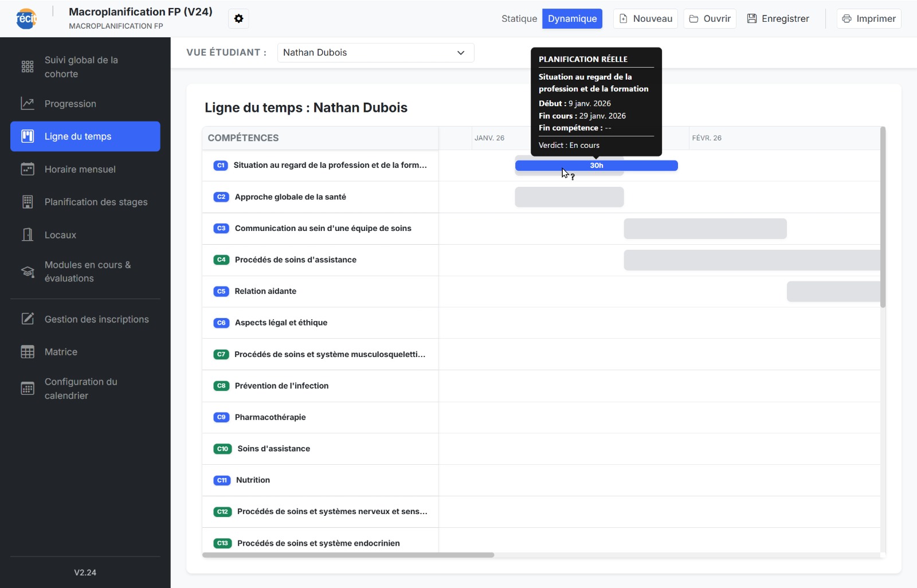Enable the Dynamique mode toggle
This screenshot has height=588, width=917.
coord(572,19)
